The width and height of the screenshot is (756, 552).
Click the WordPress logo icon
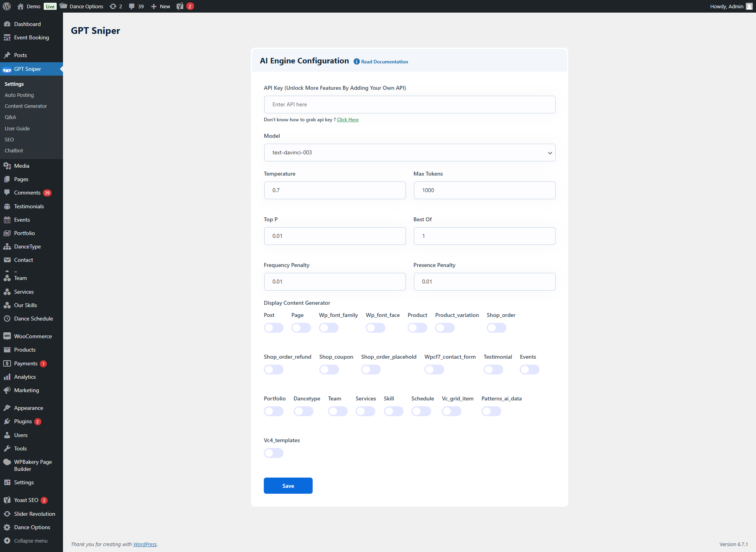[7, 6]
